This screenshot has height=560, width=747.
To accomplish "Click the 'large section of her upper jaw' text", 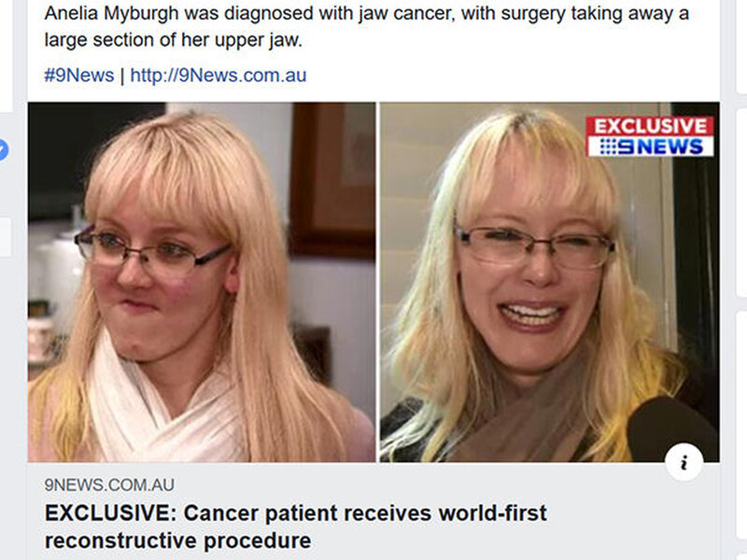I will point(174,40).
